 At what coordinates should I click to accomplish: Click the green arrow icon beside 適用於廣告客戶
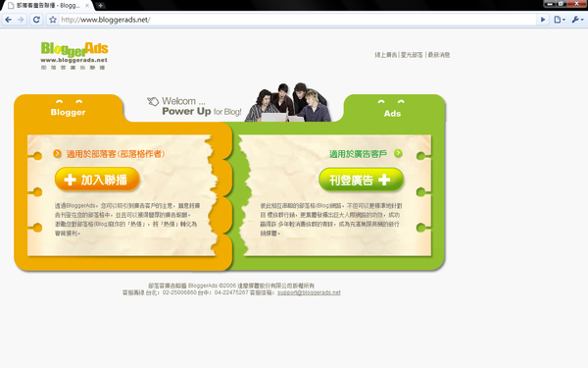[398, 153]
